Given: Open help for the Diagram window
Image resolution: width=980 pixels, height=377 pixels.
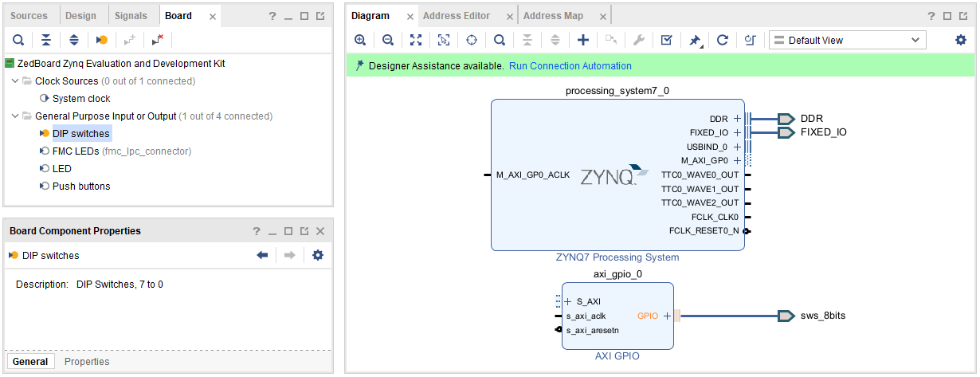Looking at the screenshot, I should tap(931, 16).
